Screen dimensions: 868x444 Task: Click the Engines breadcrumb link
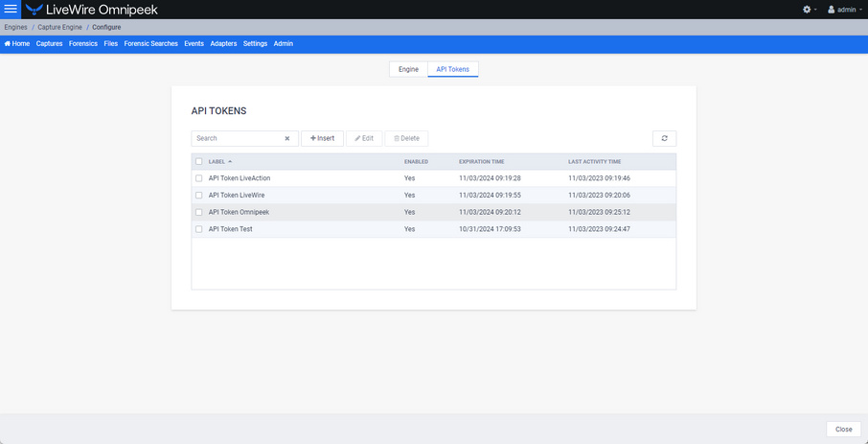click(x=16, y=27)
